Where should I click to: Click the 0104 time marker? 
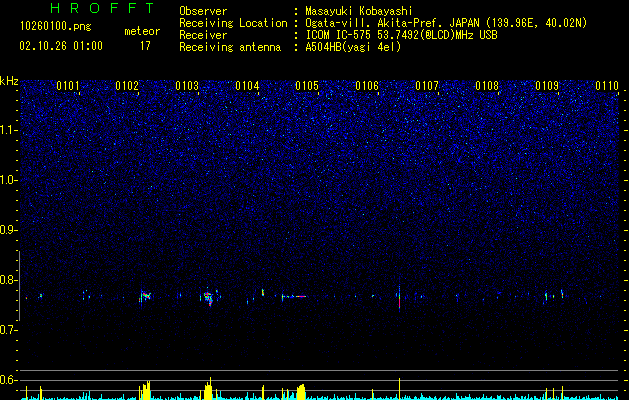[x=247, y=86]
